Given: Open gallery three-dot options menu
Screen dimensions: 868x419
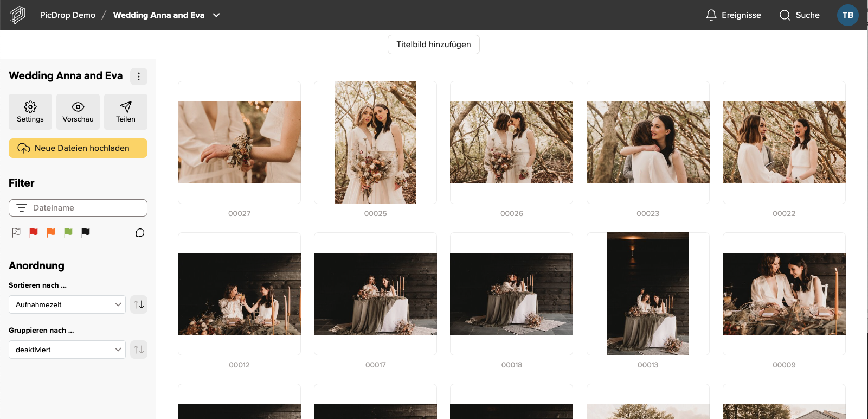Looking at the screenshot, I should [139, 77].
